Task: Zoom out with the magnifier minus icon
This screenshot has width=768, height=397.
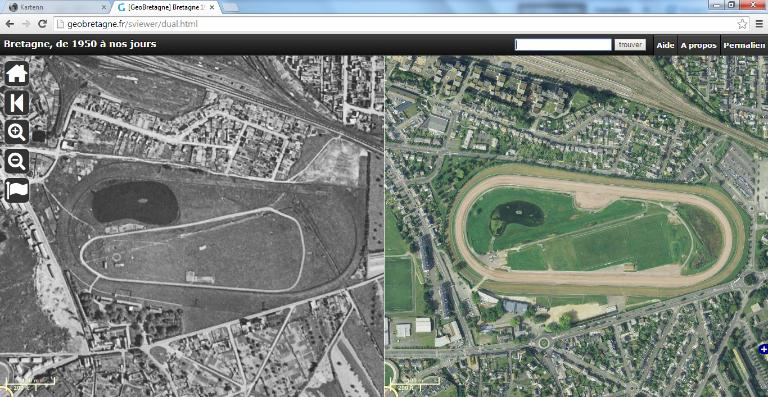Action: click(17, 161)
